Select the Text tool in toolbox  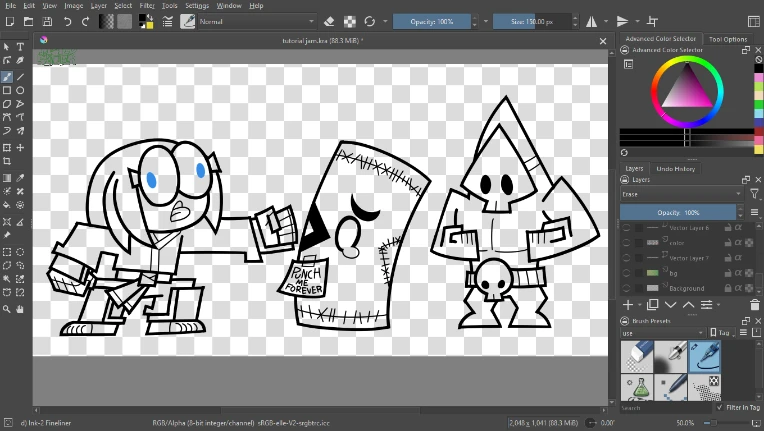(x=20, y=46)
